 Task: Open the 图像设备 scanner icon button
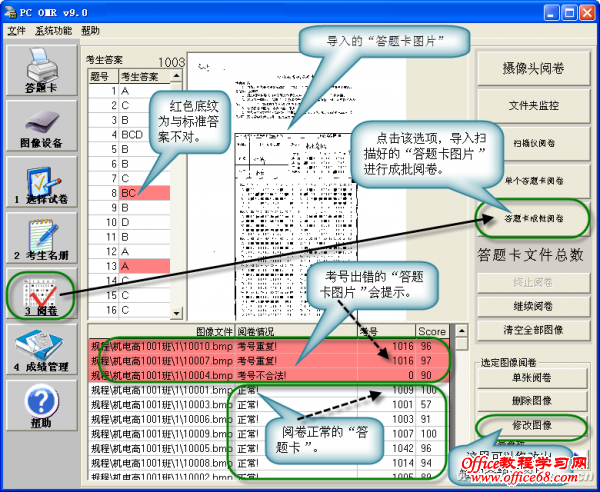[41, 126]
